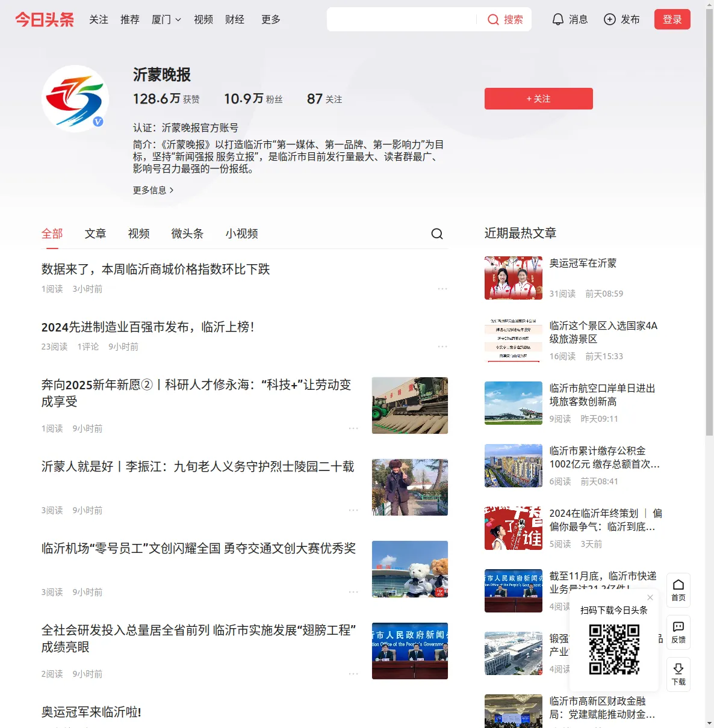Click thumbnail of 奥运冠军在沂蒙 hot article
The height and width of the screenshot is (728, 714).
click(514, 278)
